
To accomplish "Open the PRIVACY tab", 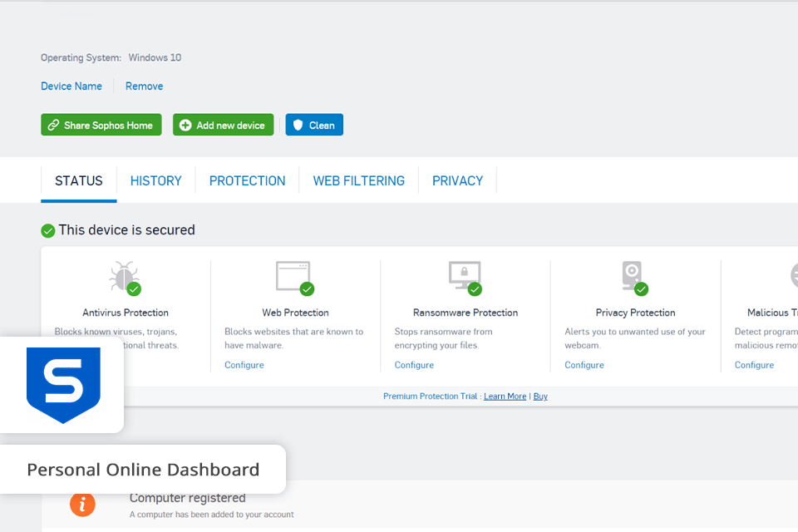I will pyautogui.click(x=457, y=180).
